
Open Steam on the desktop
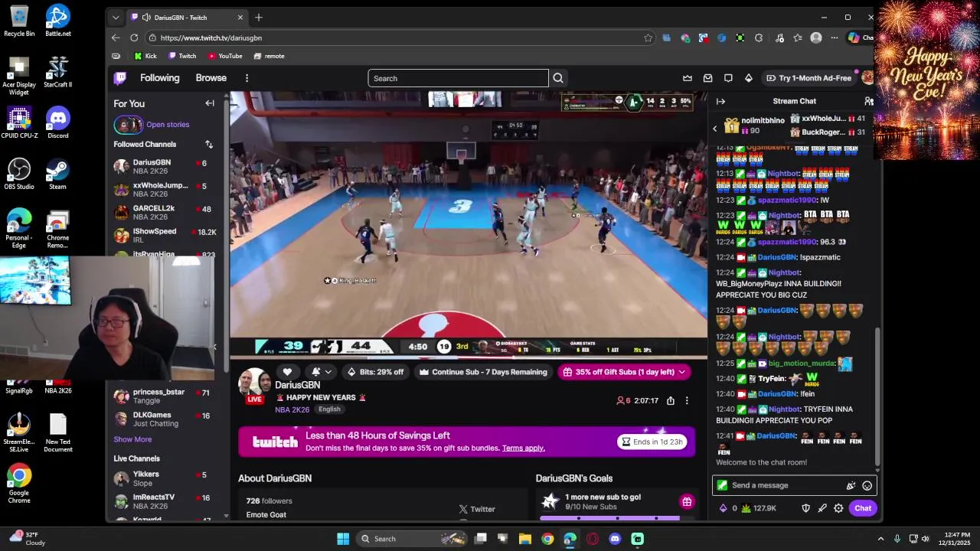point(57,174)
